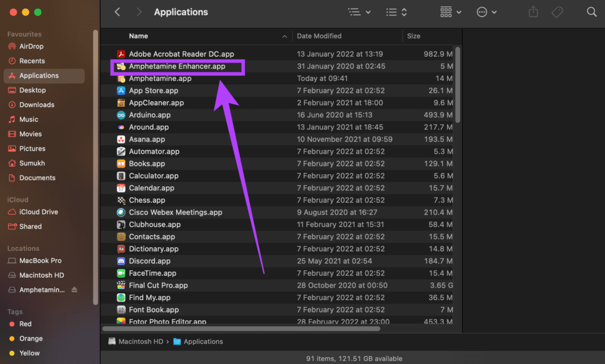Screen dimensions: 605x364
Task: Open Pictures folder in sidebar
Action: coord(44,148)
